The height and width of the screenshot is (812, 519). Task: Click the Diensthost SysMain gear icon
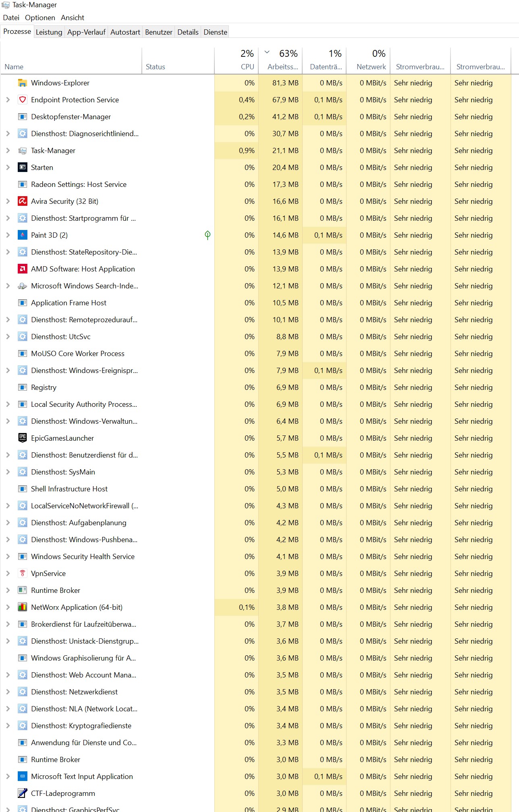23,472
